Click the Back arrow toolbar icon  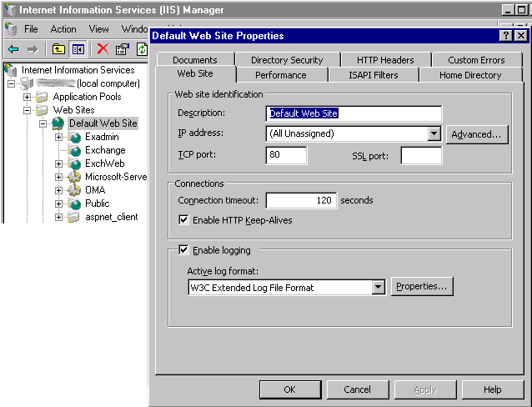tap(13, 49)
